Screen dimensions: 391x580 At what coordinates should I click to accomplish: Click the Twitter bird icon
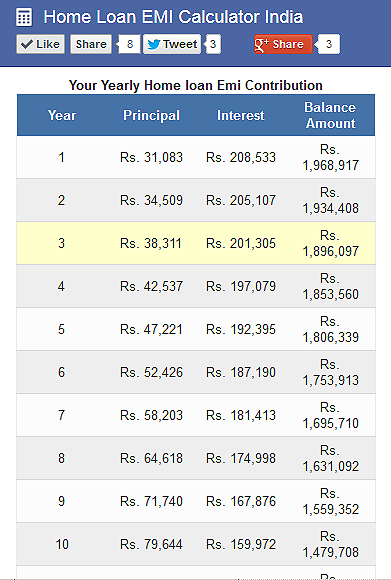point(154,44)
